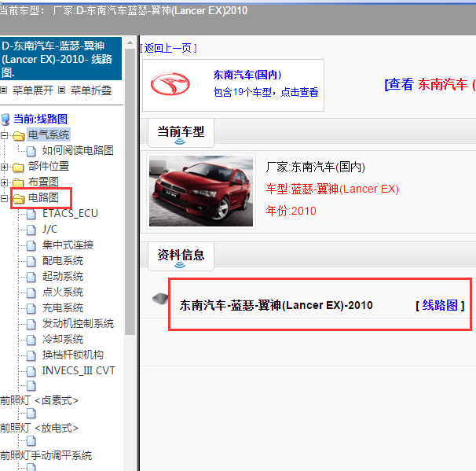Click the 布置图 folder icon

click(x=19, y=182)
